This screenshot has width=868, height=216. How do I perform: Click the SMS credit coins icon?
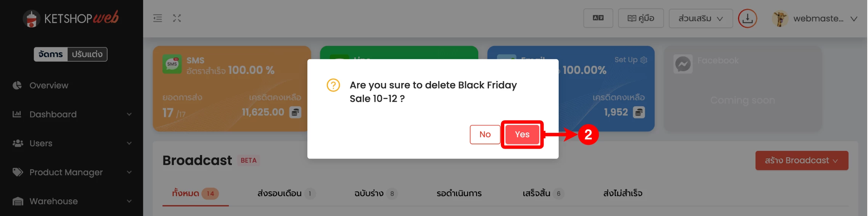click(x=295, y=112)
